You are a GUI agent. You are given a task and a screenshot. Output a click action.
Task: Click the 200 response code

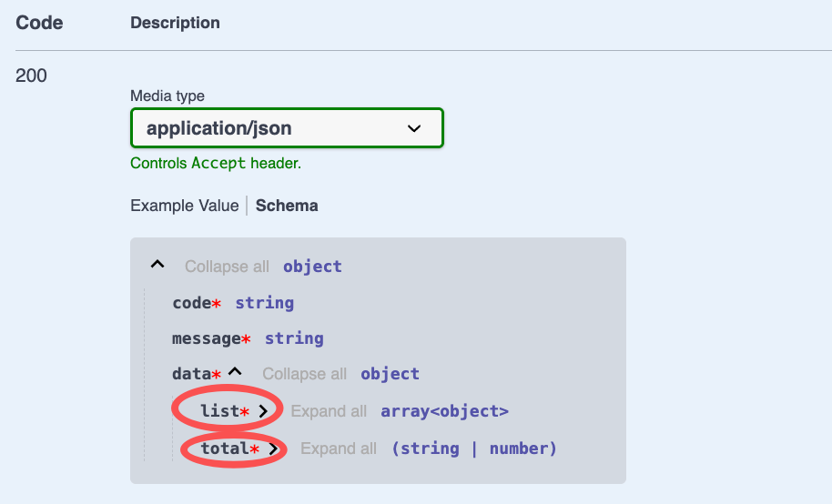tap(31, 76)
